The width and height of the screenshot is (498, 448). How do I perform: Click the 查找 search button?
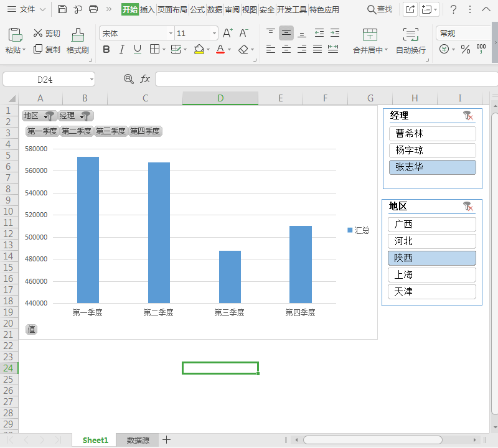pos(380,9)
